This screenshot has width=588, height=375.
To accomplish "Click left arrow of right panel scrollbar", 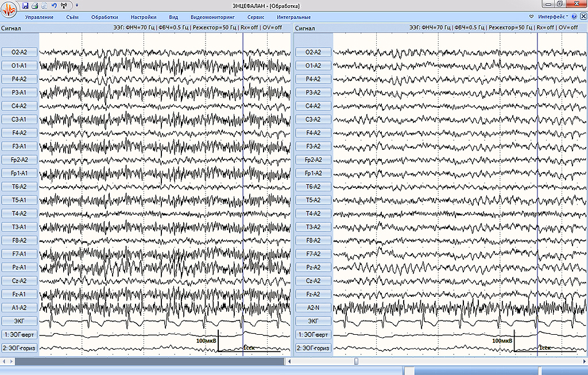I will pos(289,361).
